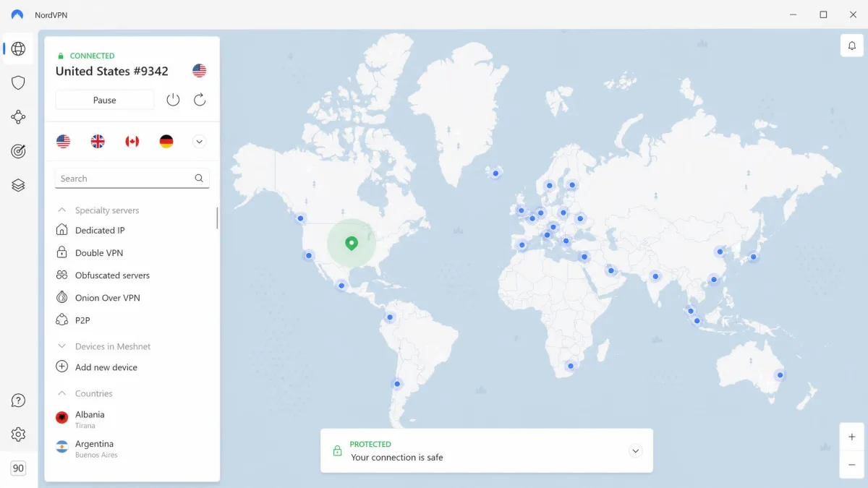The width and height of the screenshot is (868, 488).
Task: Zoom in the map with plus button
Action: pyautogui.click(x=851, y=437)
